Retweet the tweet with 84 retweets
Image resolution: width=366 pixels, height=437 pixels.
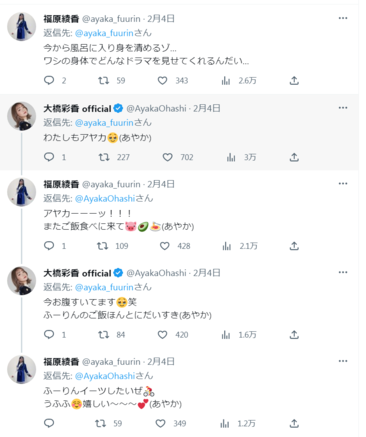pos(104,334)
